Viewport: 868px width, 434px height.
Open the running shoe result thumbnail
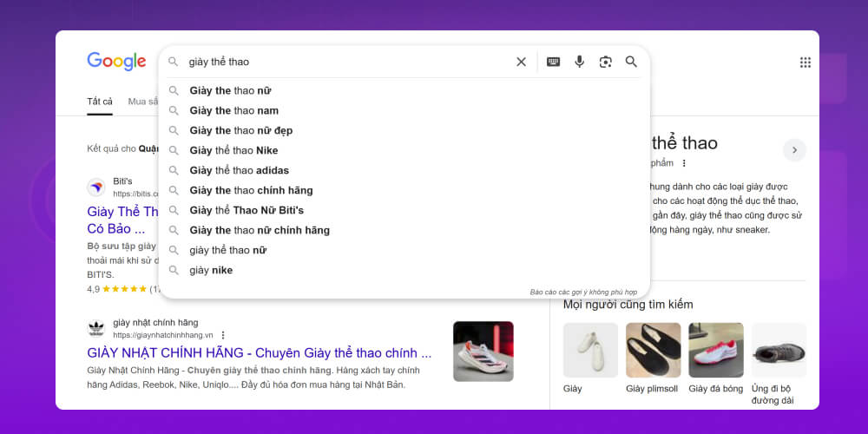point(483,351)
